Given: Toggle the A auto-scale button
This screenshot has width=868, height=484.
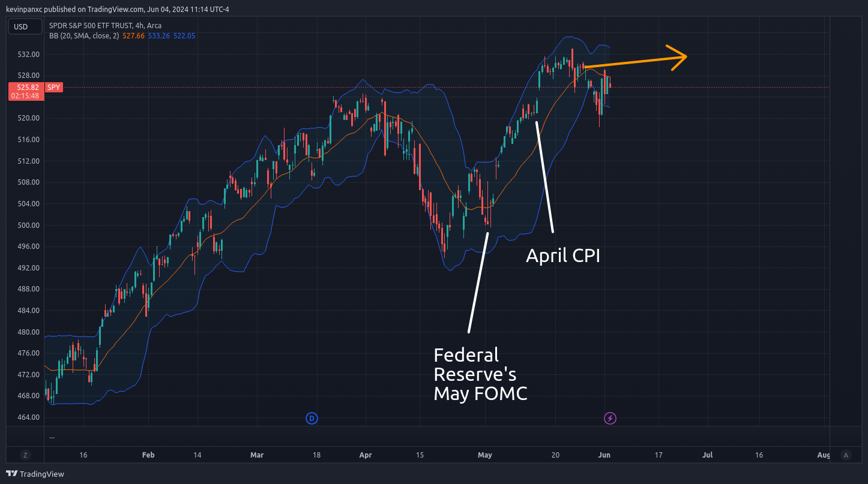Looking at the screenshot, I should (x=846, y=455).
